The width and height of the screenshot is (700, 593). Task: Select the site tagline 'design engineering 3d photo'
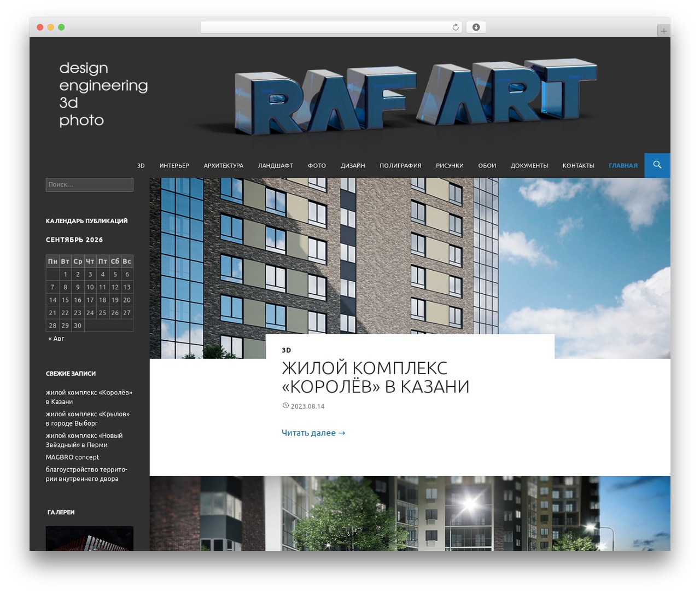[103, 94]
